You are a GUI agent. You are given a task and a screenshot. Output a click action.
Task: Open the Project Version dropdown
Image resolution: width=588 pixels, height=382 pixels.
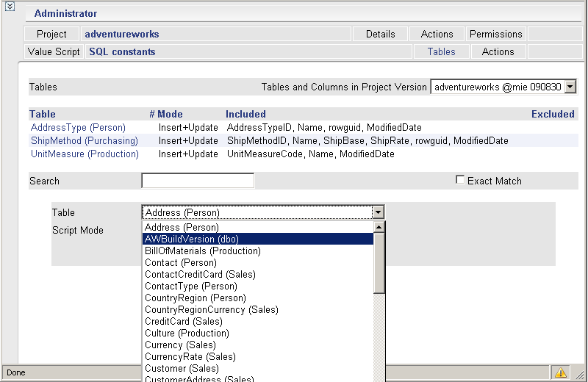coord(570,87)
